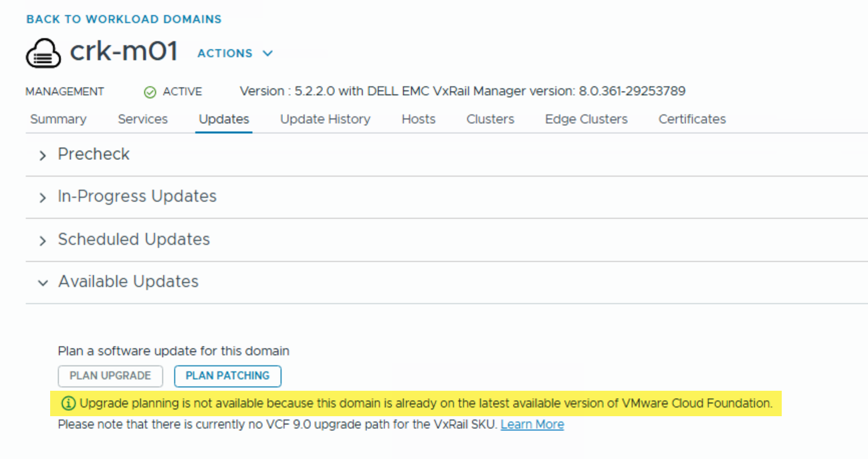
Task: Go back to Workload Domains
Action: coord(124,19)
